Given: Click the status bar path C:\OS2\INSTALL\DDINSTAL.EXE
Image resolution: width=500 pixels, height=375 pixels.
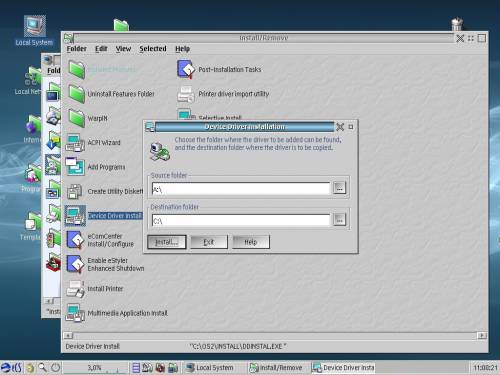Looking at the screenshot, I should point(238,346).
